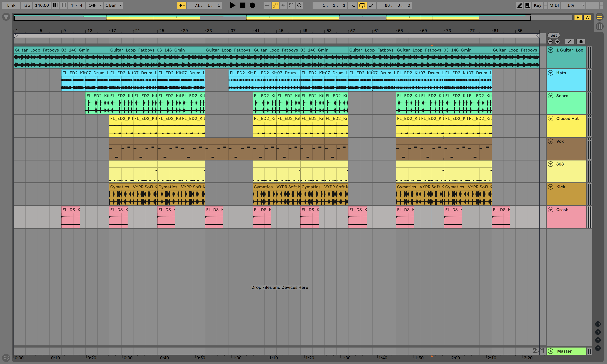Toggle the H track height optimize button
The height and width of the screenshot is (364, 607).
click(x=578, y=17)
